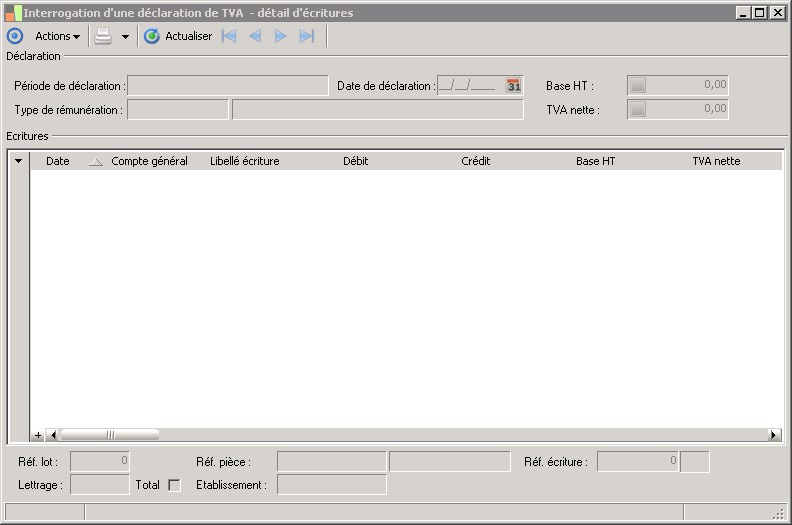Maximize the TVA declaration window

(x=759, y=13)
